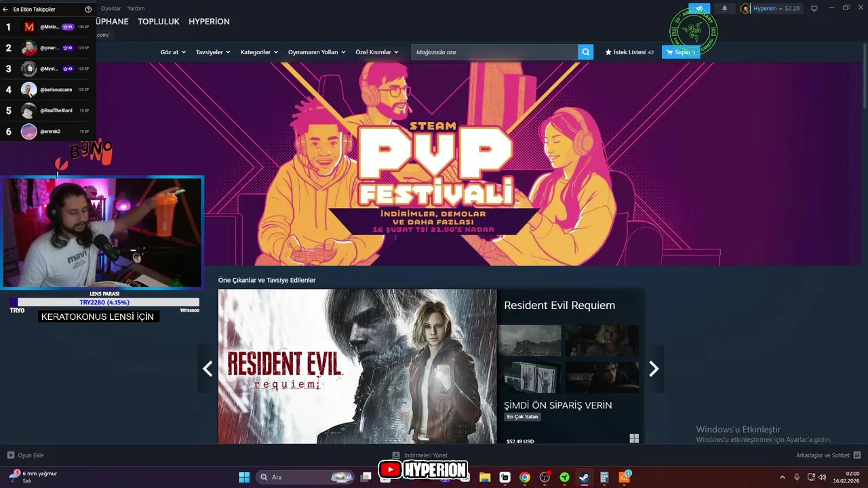Expand the Göz at dropdown
Screen dimensions: 868x488
pyautogui.click(x=173, y=52)
